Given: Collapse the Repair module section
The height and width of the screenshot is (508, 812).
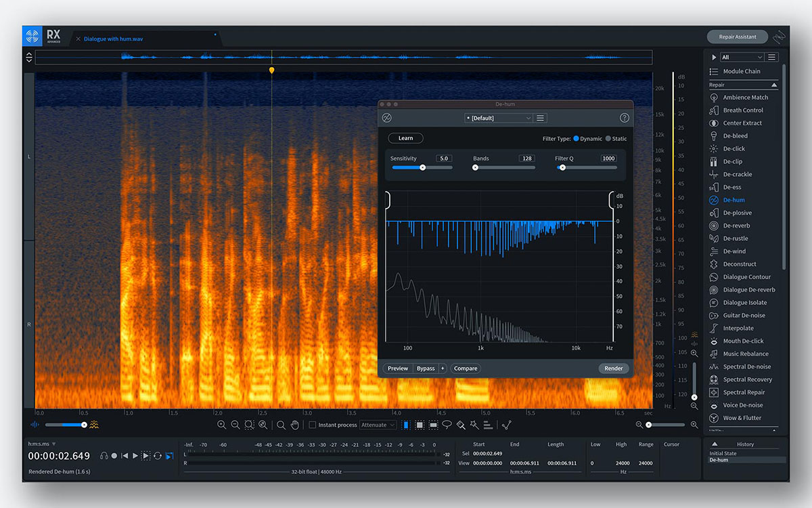Looking at the screenshot, I should point(774,85).
